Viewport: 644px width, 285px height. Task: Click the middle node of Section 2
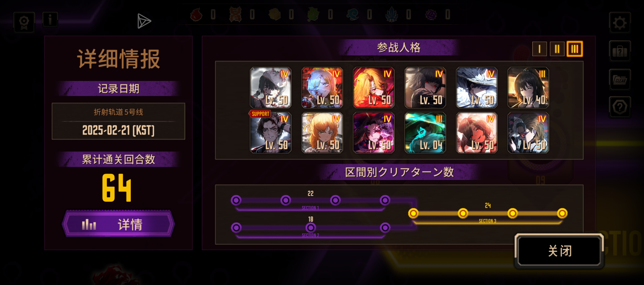310,228
